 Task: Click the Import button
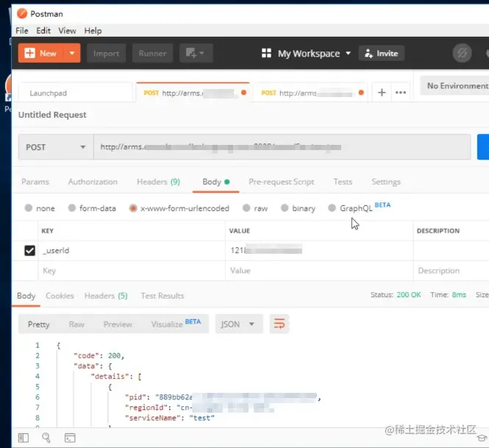(x=106, y=53)
